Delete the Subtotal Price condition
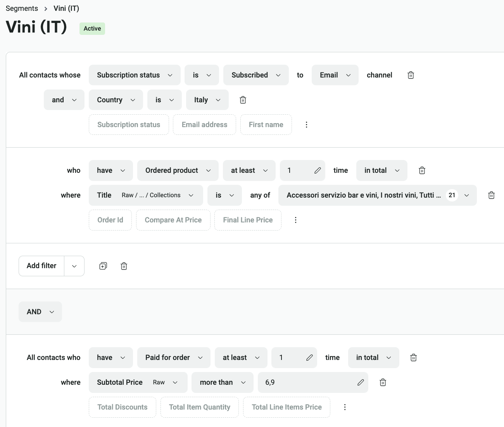This screenshot has height=427, width=504. 383,382
